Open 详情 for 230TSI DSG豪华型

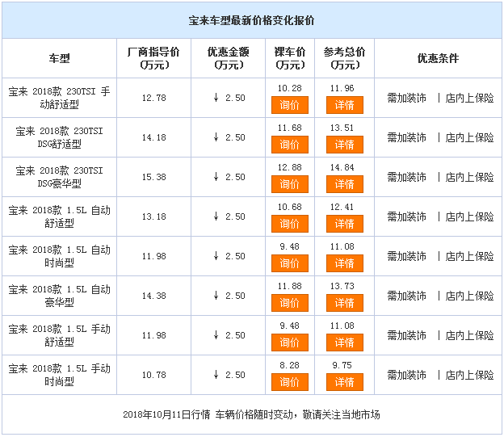[345, 184]
